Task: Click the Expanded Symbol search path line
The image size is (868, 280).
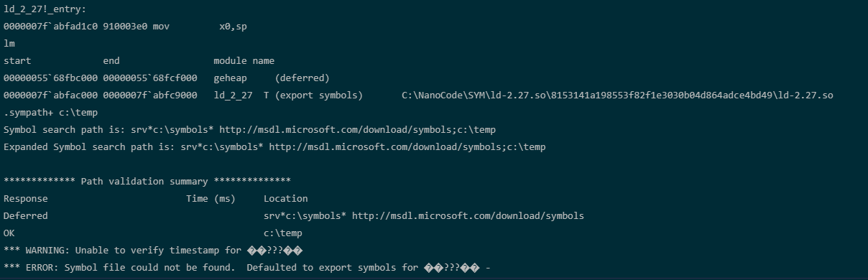Action: 274,147
